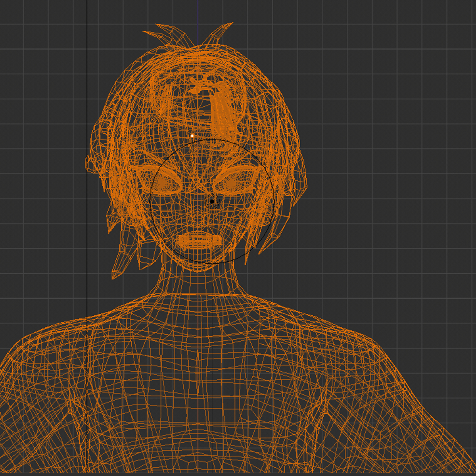This screenshot has width=476, height=476.
Task: Select the dense hair tuft on forehead
Action: point(222,107)
